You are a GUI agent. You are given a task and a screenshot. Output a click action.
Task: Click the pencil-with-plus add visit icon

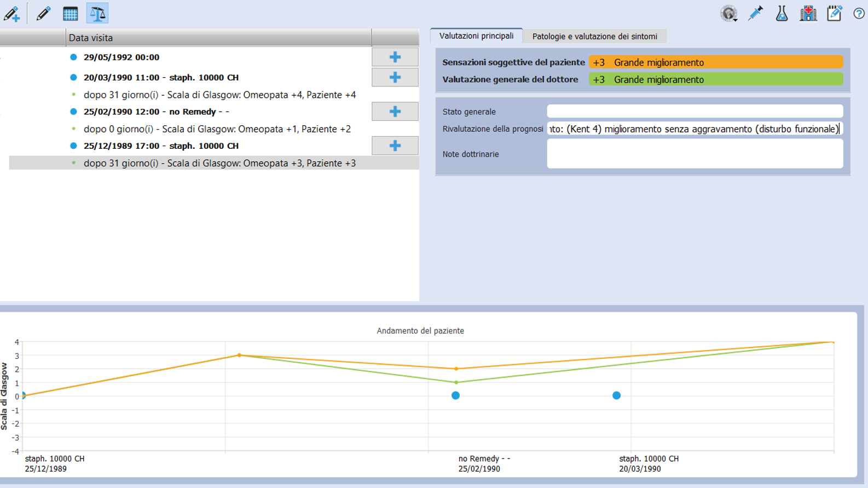(x=11, y=14)
